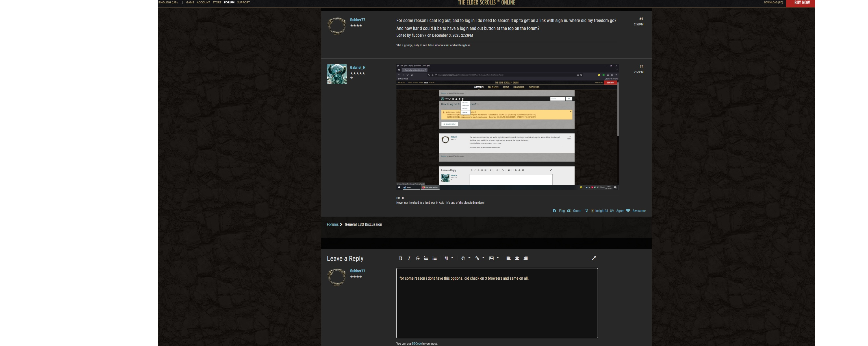
Task: Open Gabriel_H's posted screenshot image
Action: (x=507, y=127)
